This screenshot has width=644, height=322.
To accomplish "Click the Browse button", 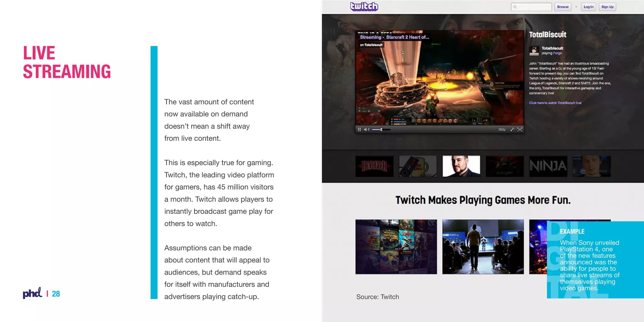I will (x=563, y=7).
